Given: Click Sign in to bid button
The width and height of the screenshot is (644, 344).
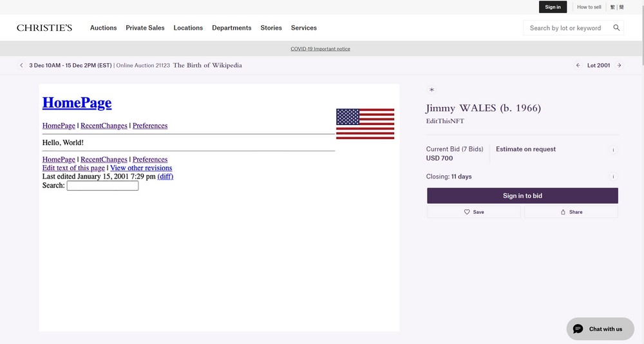Looking at the screenshot, I should (522, 196).
